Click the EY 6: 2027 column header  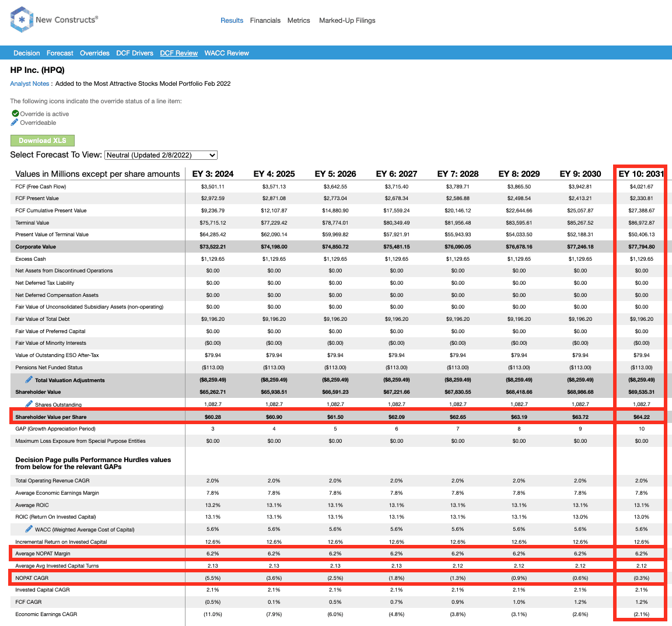[397, 174]
